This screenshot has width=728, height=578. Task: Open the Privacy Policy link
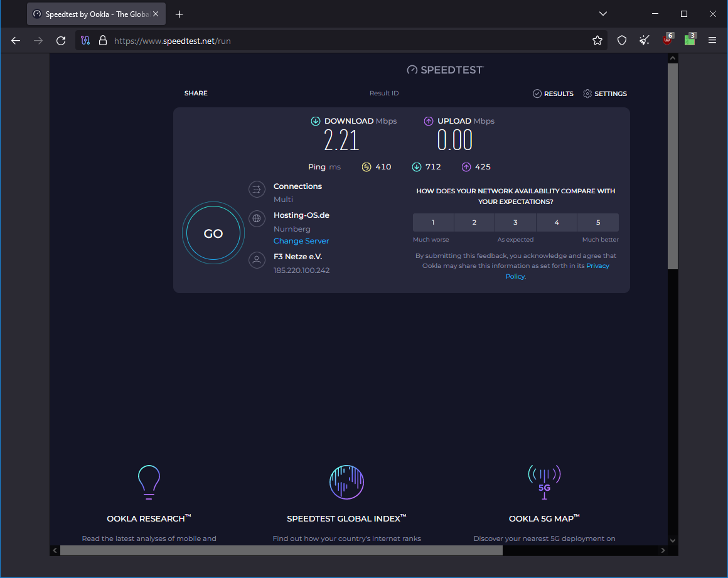coord(597,266)
